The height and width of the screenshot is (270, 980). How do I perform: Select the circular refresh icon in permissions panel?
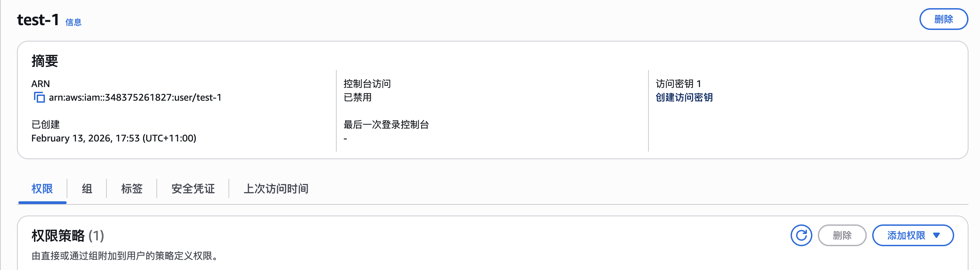802,235
